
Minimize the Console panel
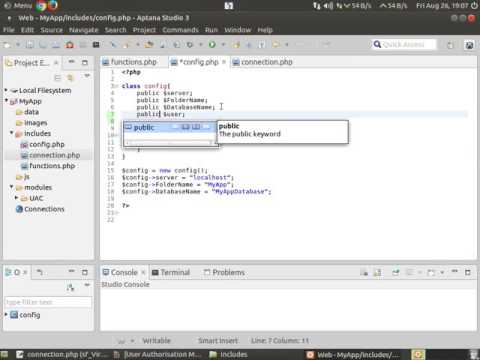[x=455, y=272]
